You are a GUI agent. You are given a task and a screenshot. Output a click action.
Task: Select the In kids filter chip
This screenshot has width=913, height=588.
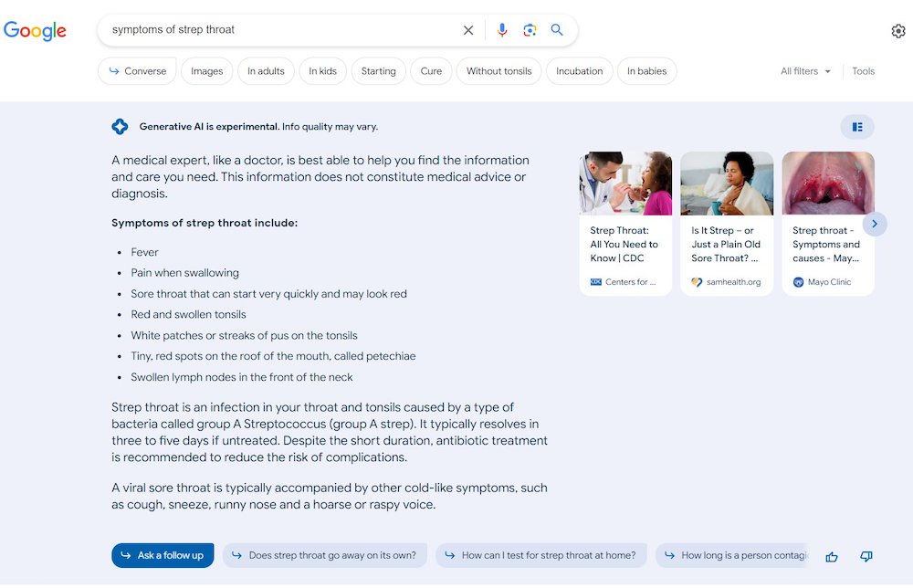point(322,71)
